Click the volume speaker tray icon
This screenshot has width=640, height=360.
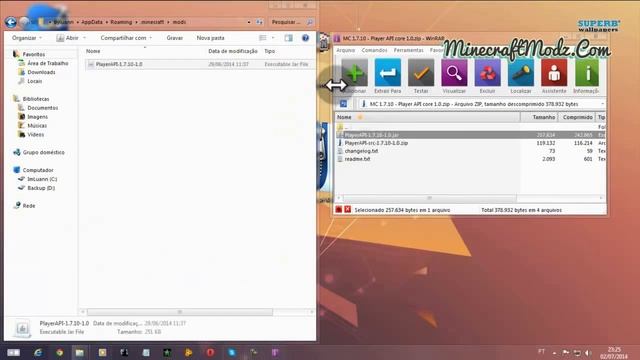(588, 353)
